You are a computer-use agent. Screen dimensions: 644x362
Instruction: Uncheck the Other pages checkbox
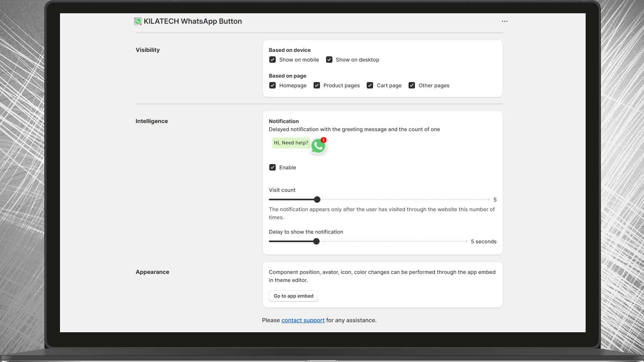412,85
